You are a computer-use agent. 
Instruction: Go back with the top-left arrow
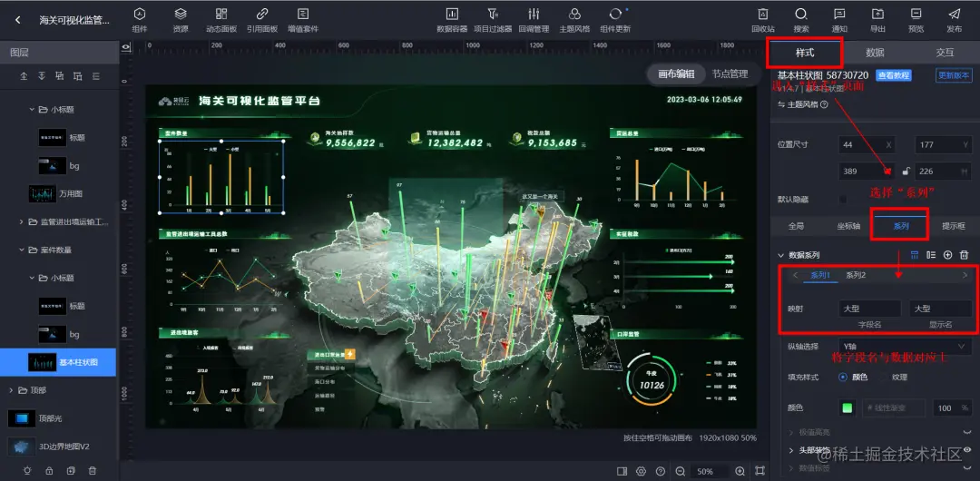pos(17,20)
